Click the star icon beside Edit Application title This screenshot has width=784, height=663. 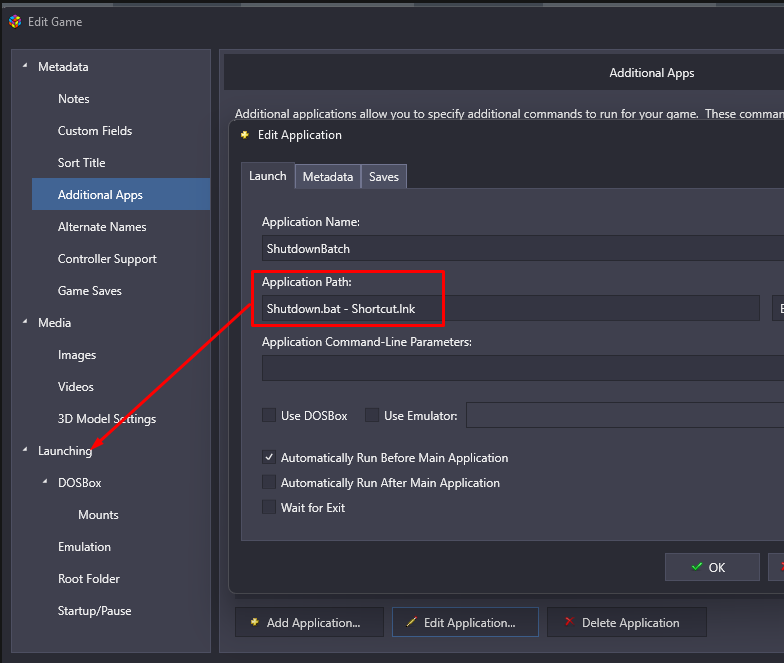pyautogui.click(x=246, y=135)
